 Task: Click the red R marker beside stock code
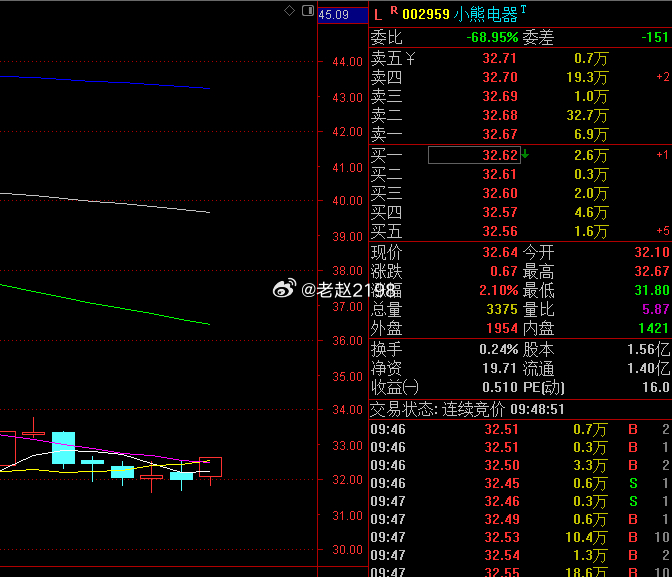click(394, 10)
